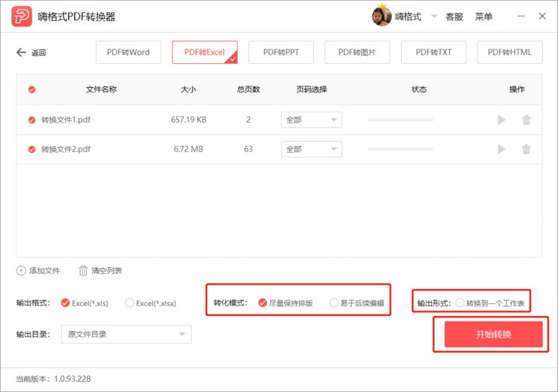Open page selection dropdown for 转换文件2.pdf
Screen dimensions: 558x392
[311, 149]
